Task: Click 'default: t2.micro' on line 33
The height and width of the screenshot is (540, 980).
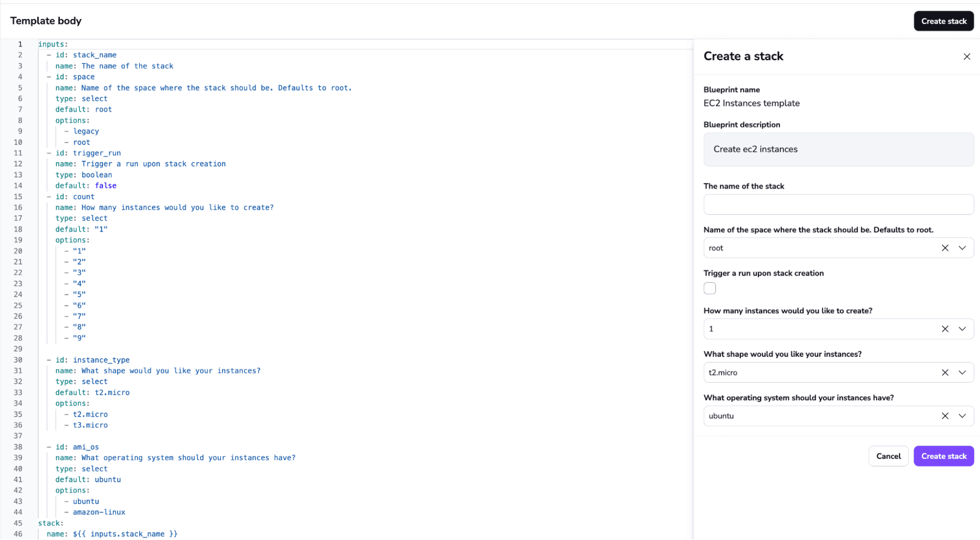Action: coord(92,393)
